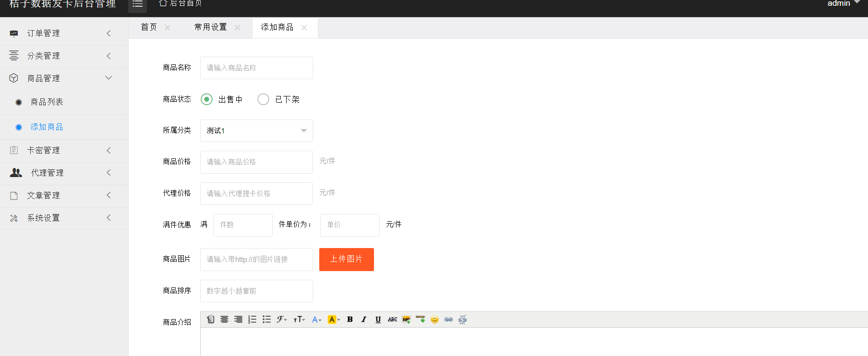Open the font size dropdown
This screenshot has height=356, width=868.
click(300, 320)
